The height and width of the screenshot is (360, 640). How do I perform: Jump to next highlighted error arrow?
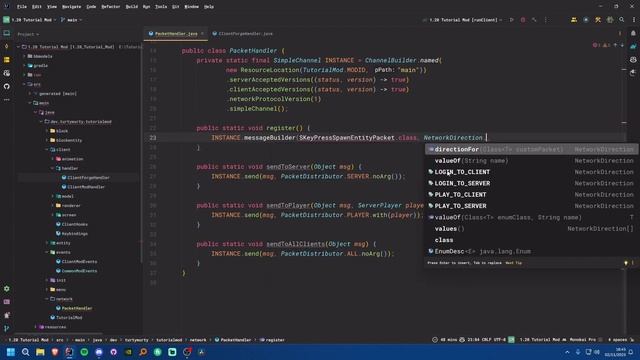[622, 45]
